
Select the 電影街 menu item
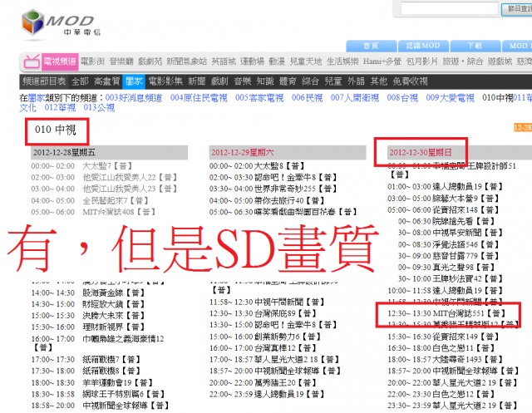click(92, 61)
